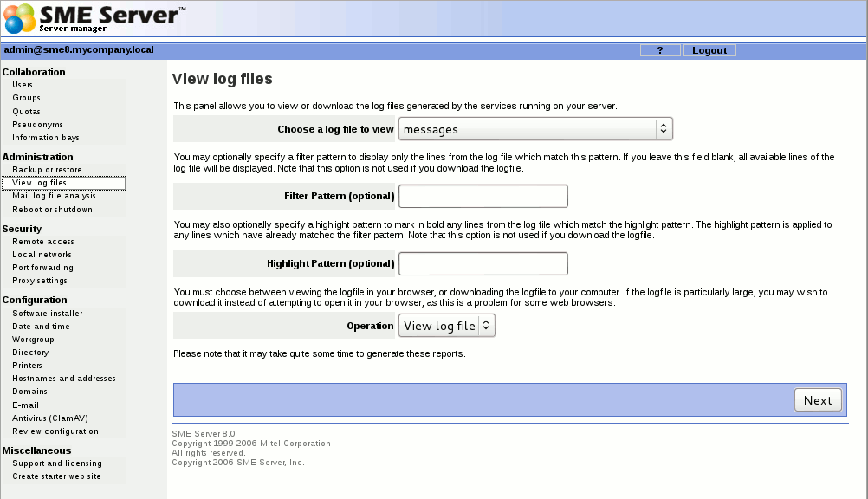Expand the Operation dropdown
The height and width of the screenshot is (499, 868).
(x=447, y=326)
